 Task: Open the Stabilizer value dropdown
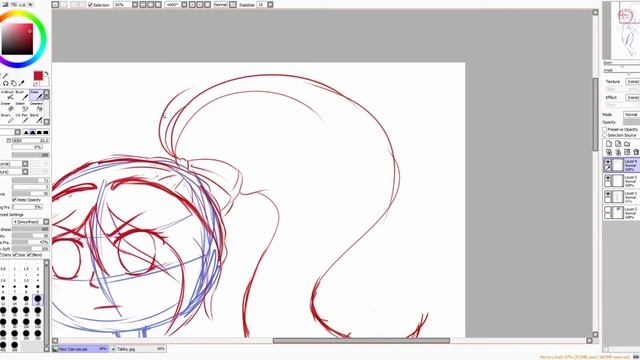pyautogui.click(x=270, y=4)
